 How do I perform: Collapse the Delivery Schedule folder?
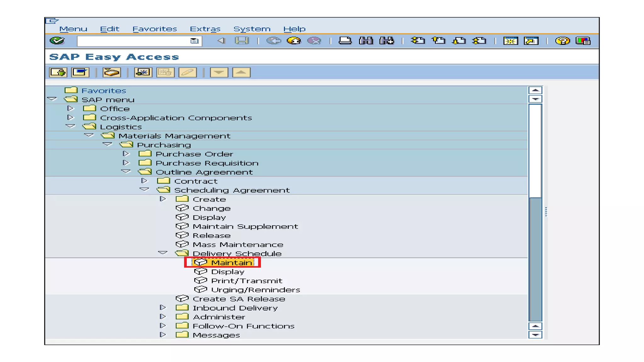coord(163,253)
